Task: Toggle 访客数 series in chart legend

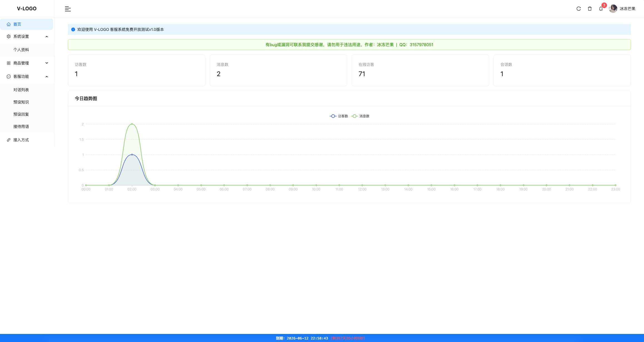Action: [339, 116]
